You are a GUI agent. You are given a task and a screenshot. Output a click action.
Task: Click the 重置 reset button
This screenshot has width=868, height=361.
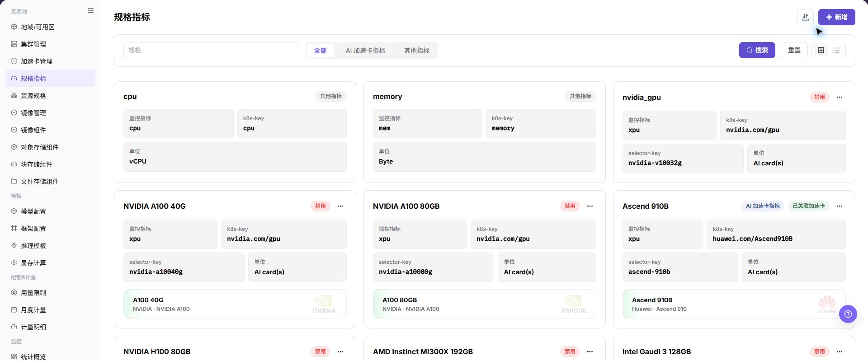click(x=794, y=50)
